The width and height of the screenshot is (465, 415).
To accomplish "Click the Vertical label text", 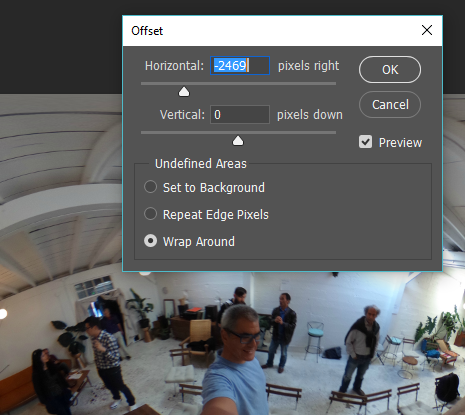I will (182, 115).
